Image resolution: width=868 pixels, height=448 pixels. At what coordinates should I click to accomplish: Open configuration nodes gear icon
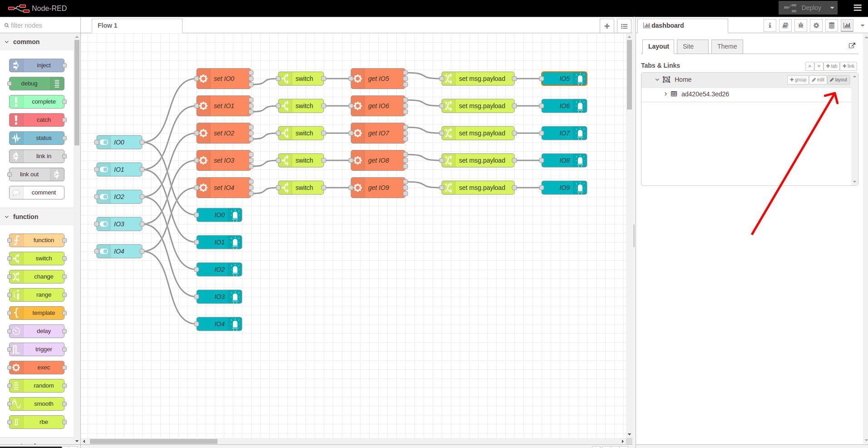pos(816,26)
